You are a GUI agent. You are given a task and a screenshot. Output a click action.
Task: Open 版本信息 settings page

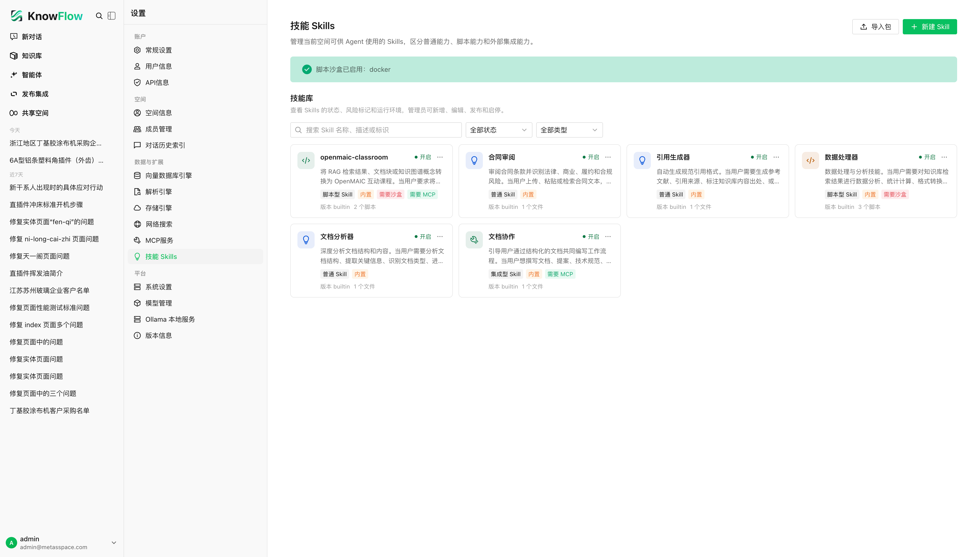click(x=195, y=335)
